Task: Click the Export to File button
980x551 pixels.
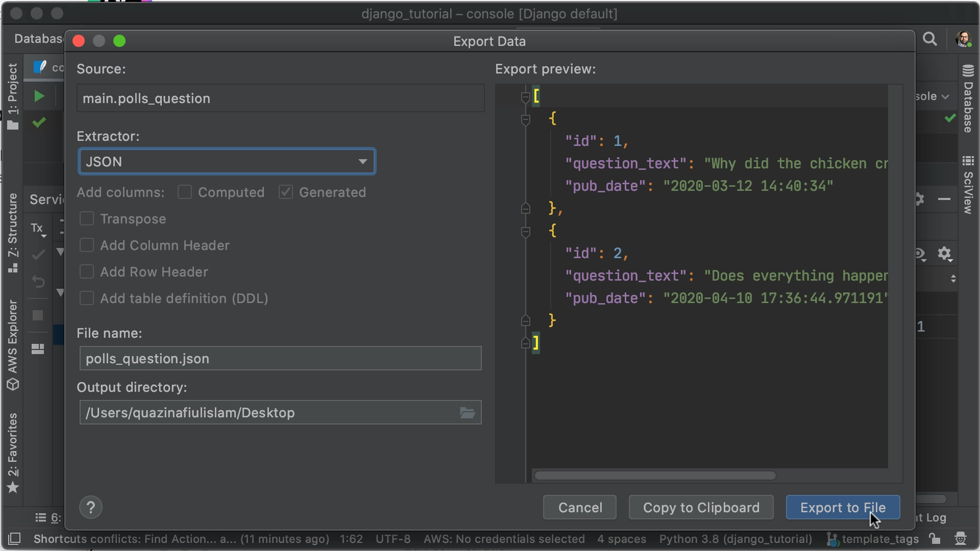Action: pyautogui.click(x=843, y=507)
